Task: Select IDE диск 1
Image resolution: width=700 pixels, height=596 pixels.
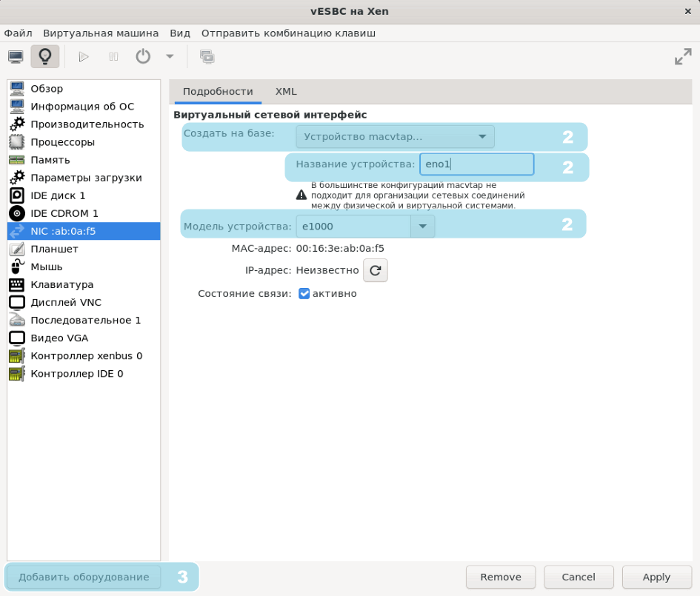Action: point(84,195)
